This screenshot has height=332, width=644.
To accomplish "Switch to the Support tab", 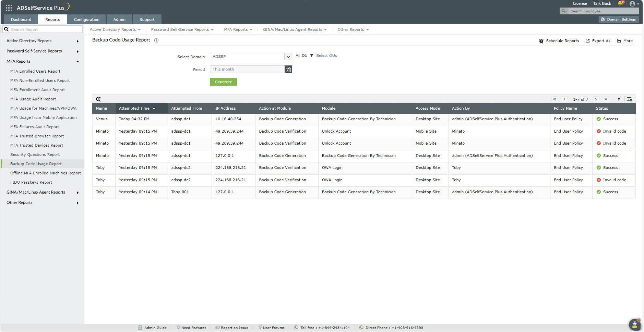I will pyautogui.click(x=147, y=20).
